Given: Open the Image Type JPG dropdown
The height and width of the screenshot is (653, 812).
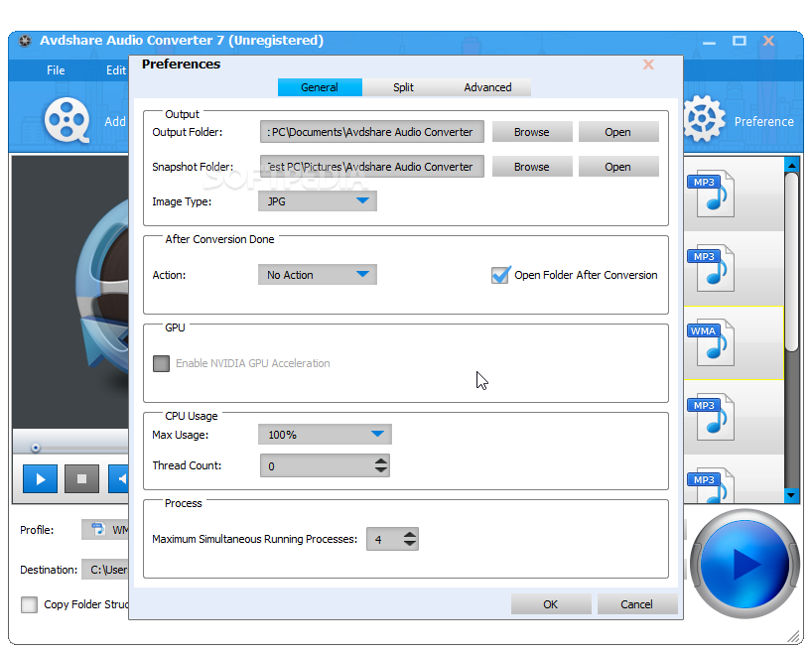Looking at the screenshot, I should pyautogui.click(x=318, y=200).
